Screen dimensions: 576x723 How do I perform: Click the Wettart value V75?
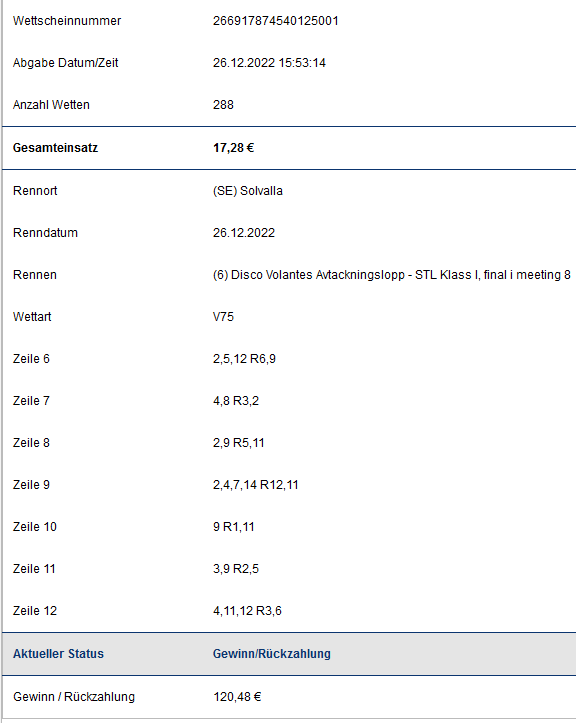click(x=223, y=317)
